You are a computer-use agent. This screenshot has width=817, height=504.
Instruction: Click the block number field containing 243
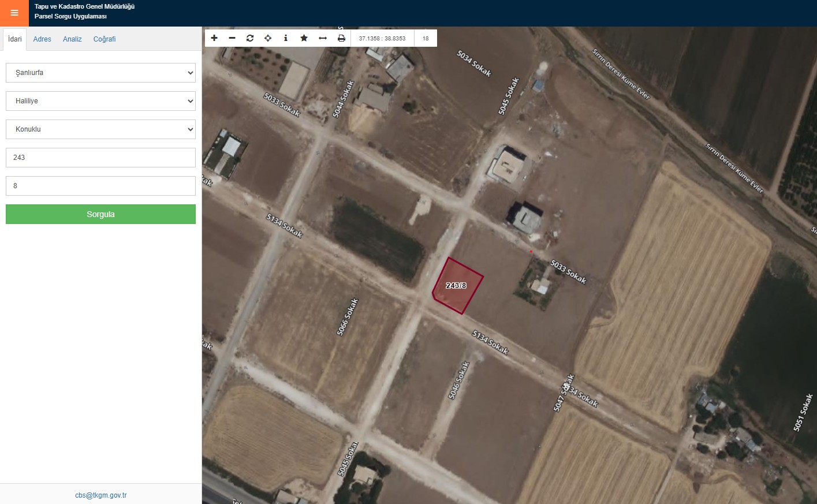[100, 158]
